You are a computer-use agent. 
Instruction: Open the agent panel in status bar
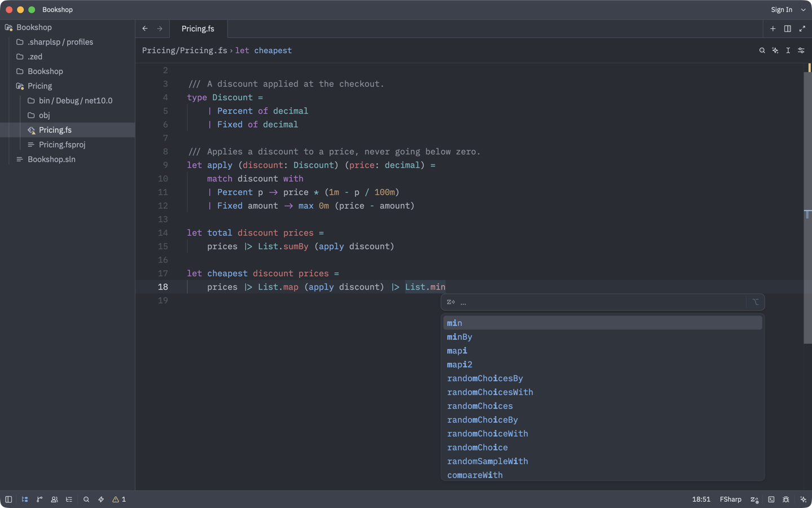click(803, 500)
